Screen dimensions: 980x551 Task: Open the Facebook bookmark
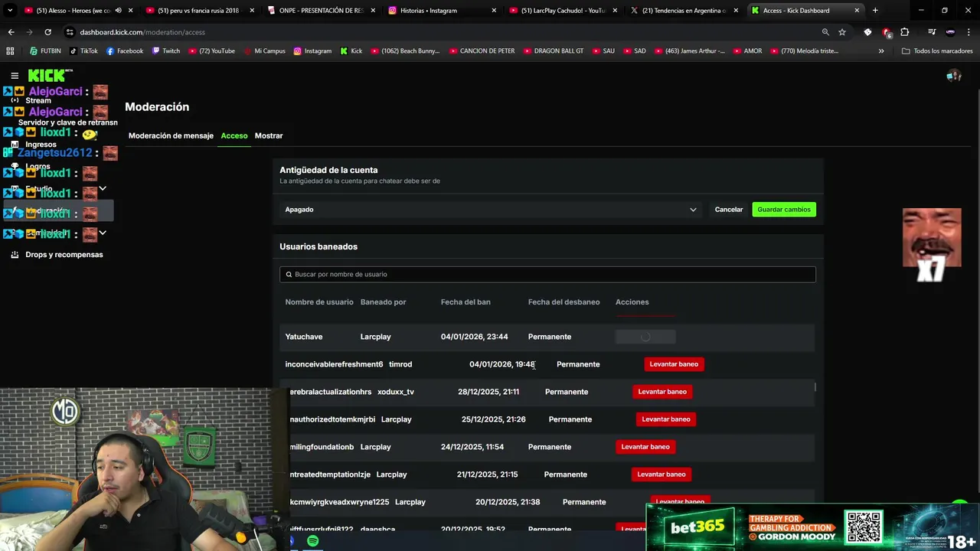pos(125,51)
